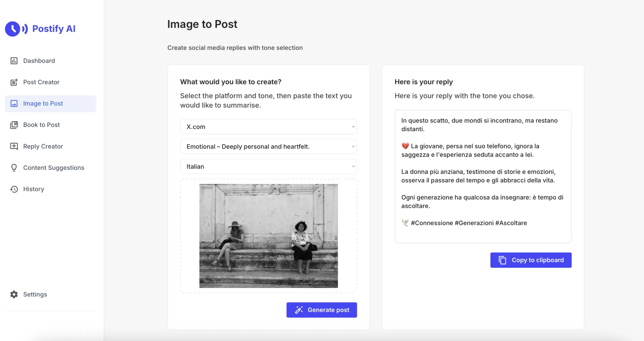Navigate to Content Suggestions
The height and width of the screenshot is (341, 644).
tap(53, 168)
